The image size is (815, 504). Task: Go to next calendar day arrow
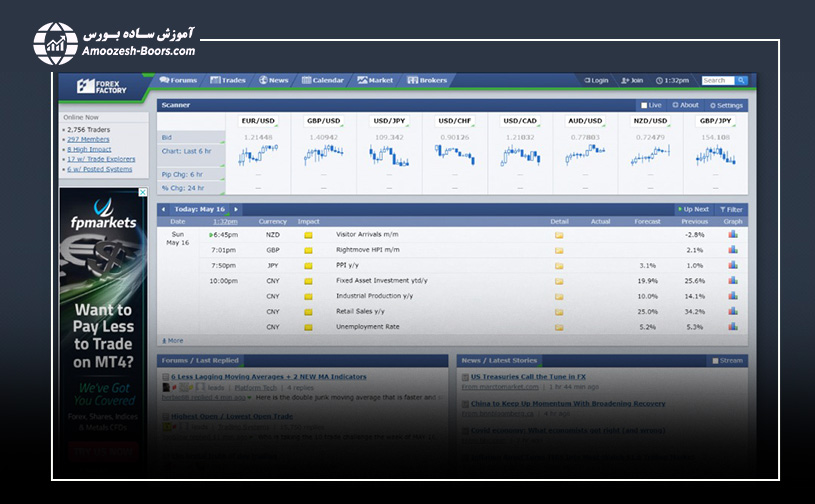click(x=236, y=209)
